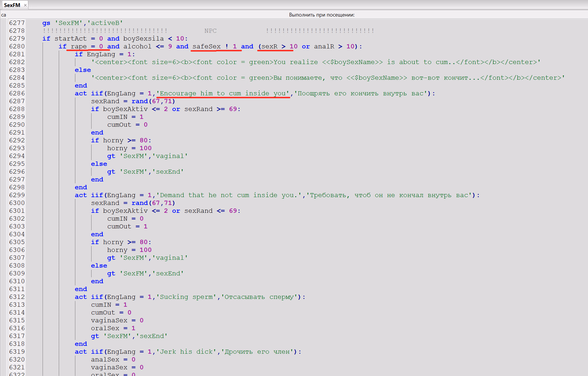Image resolution: width=588 pixels, height=376 pixels.
Task: Click the 'startAct' variable on line 6279
Action: 70,39
